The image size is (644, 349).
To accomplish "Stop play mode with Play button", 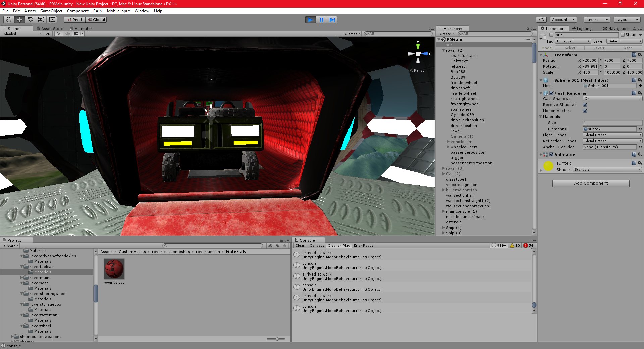I will (x=311, y=20).
